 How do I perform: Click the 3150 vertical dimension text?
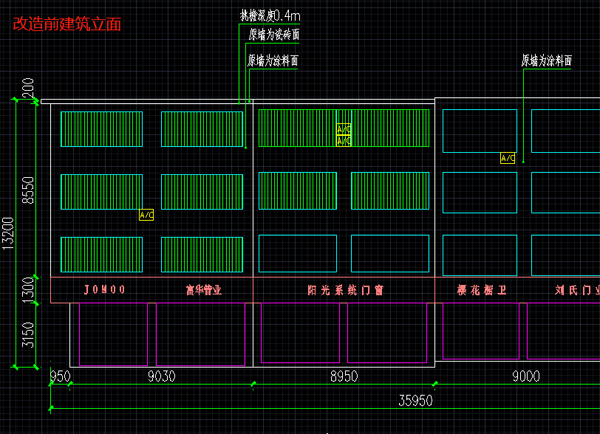tap(29, 335)
